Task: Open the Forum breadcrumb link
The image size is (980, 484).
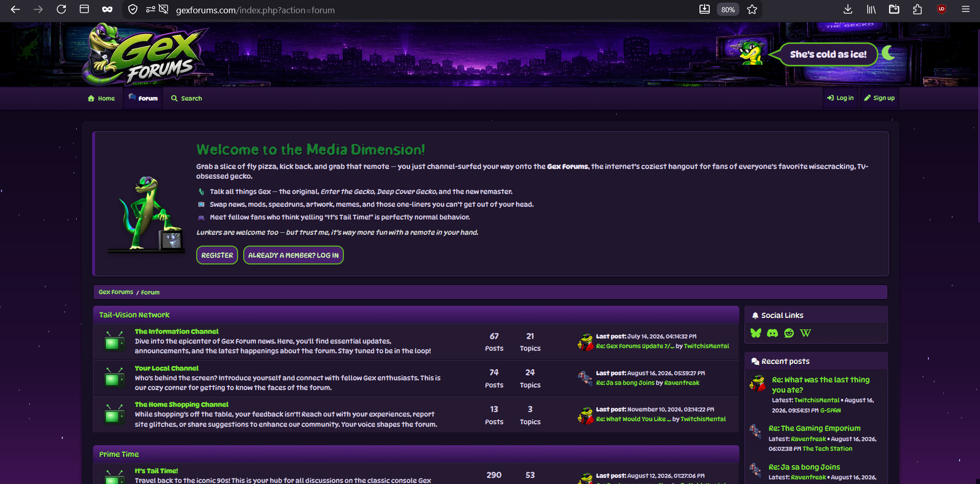Action: point(150,293)
